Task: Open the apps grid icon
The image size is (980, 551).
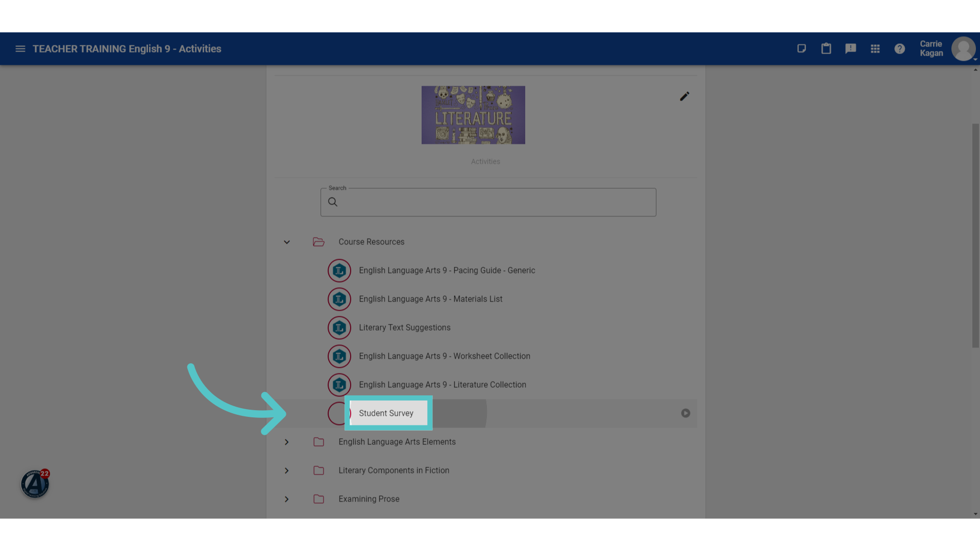Action: (875, 48)
